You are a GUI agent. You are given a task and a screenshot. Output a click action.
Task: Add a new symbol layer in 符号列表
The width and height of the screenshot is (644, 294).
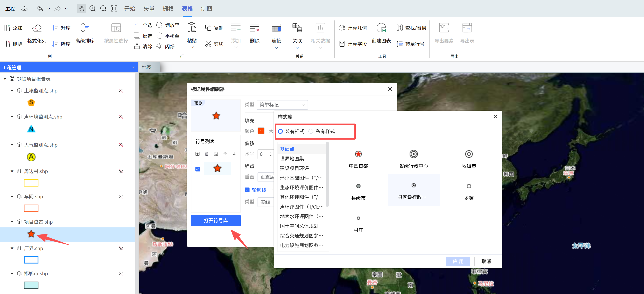click(197, 154)
